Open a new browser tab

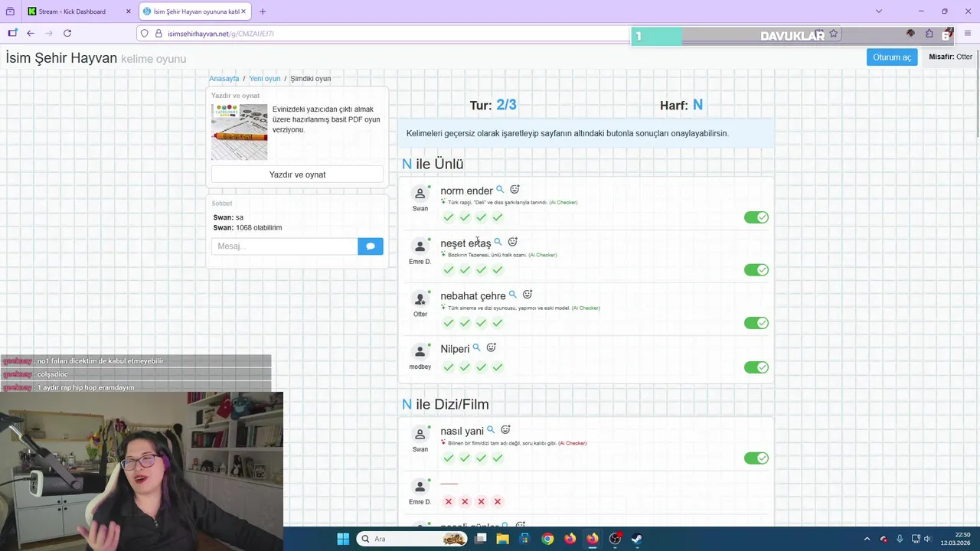coord(263,11)
